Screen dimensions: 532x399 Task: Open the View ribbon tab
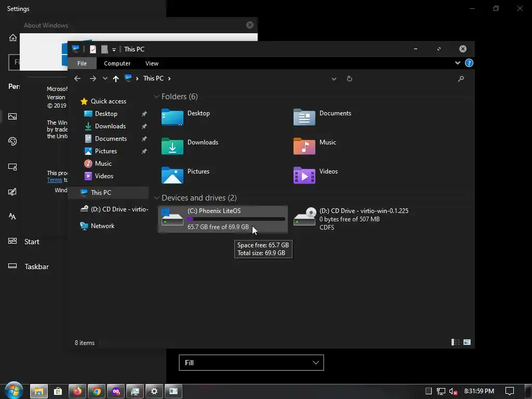[152, 63]
